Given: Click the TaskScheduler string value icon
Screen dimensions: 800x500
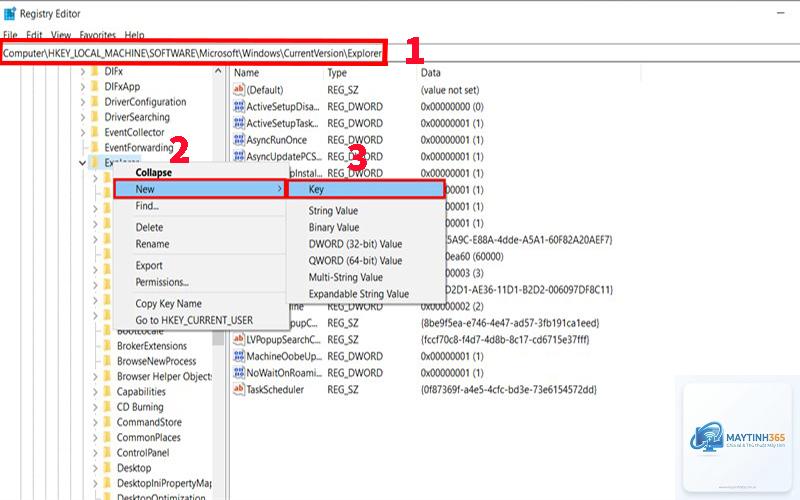Looking at the screenshot, I should (x=239, y=389).
